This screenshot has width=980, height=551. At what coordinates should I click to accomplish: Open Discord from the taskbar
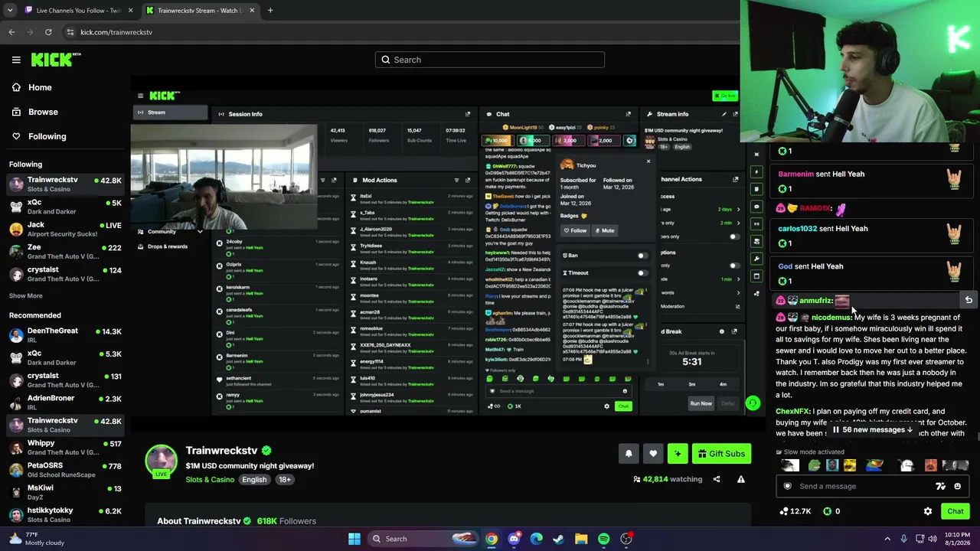tap(514, 539)
